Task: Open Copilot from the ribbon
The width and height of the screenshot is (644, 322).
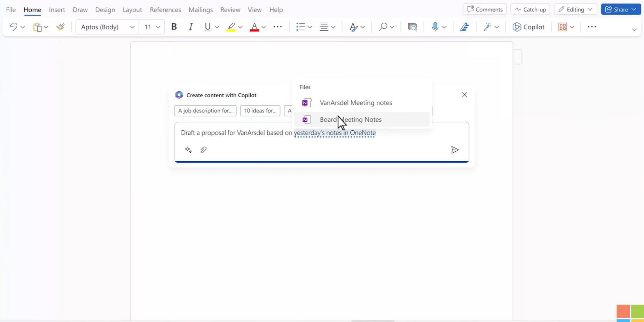Action: [528, 27]
